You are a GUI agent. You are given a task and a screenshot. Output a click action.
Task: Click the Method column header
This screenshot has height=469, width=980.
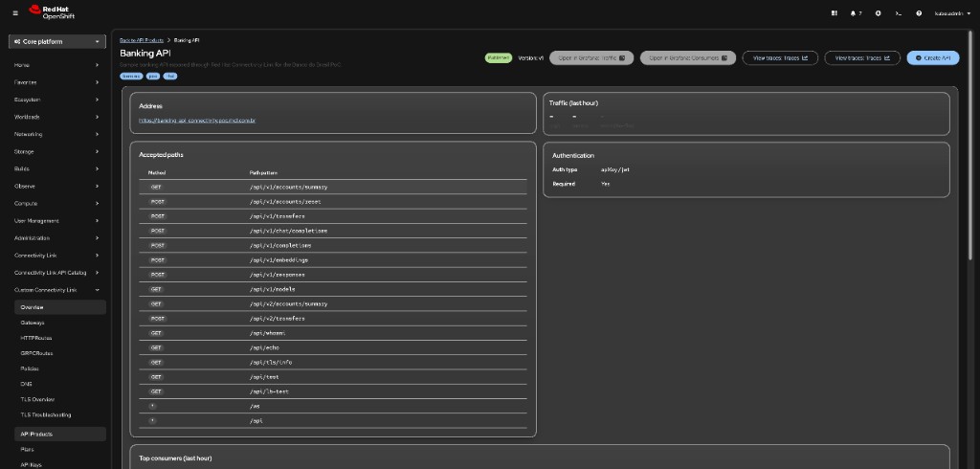157,172
